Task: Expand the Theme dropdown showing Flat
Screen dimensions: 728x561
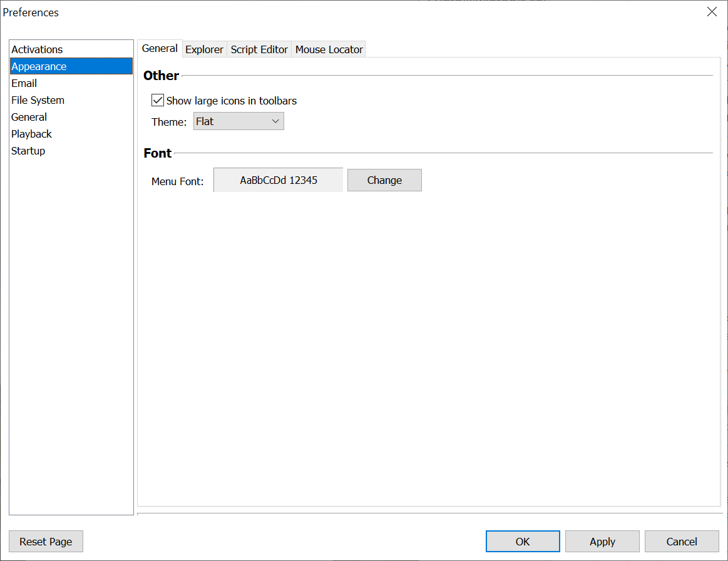Action: click(238, 121)
